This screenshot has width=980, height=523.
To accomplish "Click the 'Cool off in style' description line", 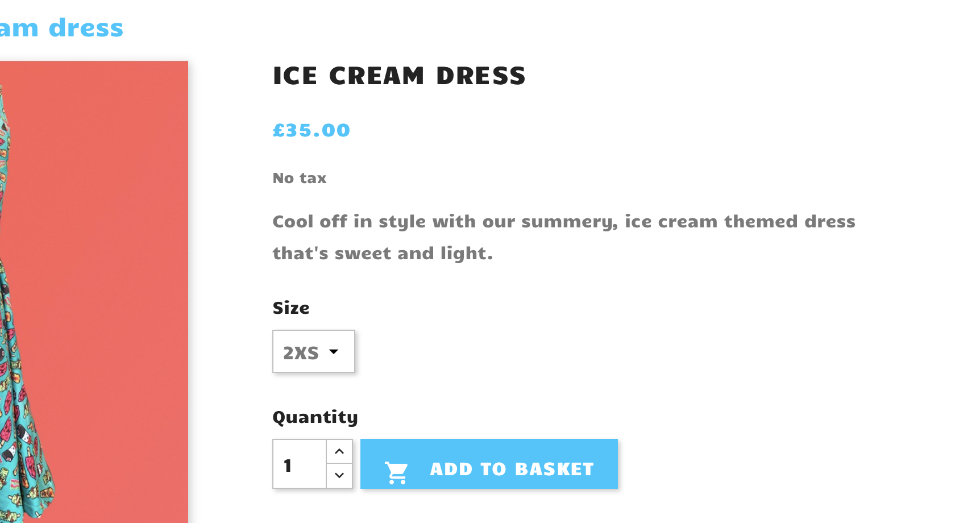I will pyautogui.click(x=443, y=221).
